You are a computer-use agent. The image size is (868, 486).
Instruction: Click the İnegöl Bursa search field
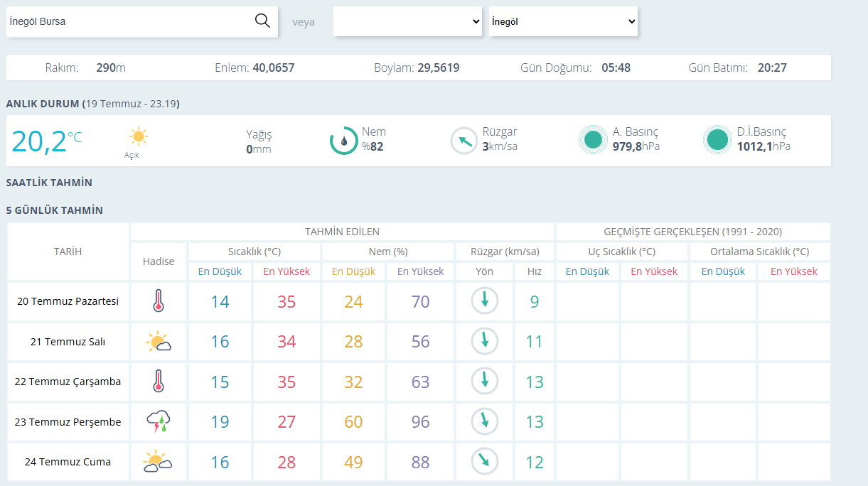click(129, 21)
